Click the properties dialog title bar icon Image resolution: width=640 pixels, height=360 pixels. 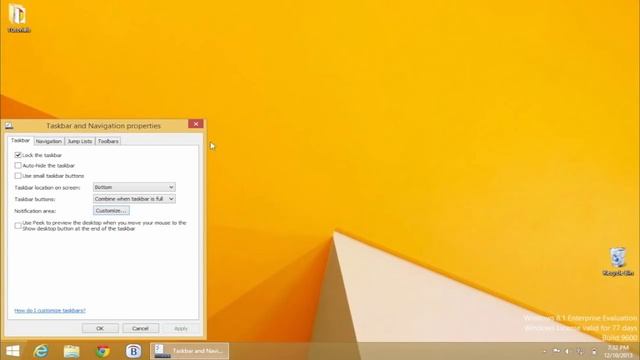(9, 126)
